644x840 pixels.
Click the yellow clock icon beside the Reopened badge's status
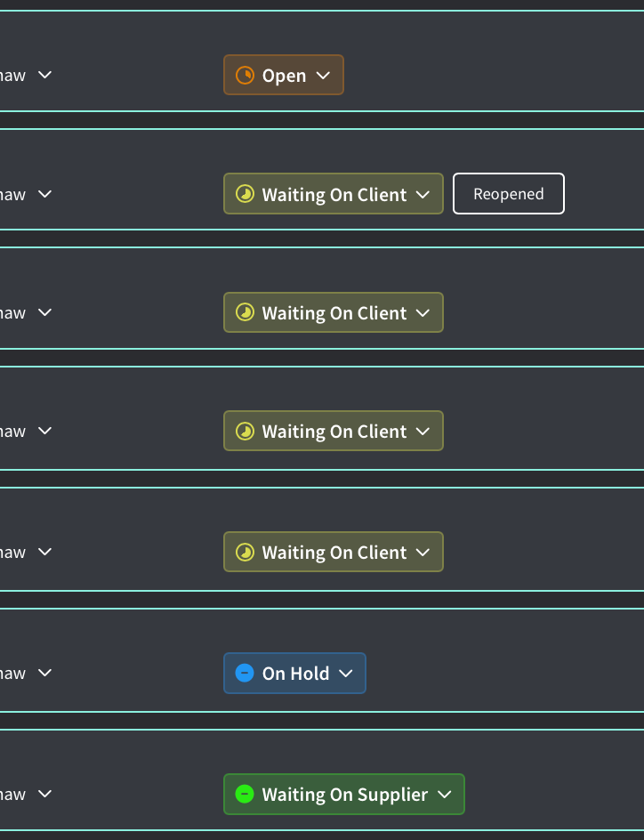245,194
